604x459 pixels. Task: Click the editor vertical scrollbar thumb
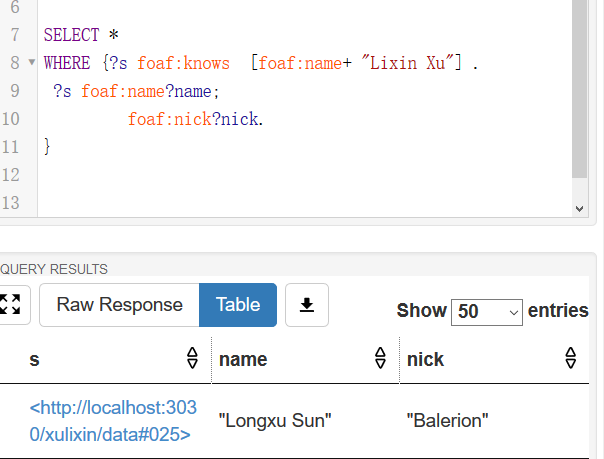point(579,90)
